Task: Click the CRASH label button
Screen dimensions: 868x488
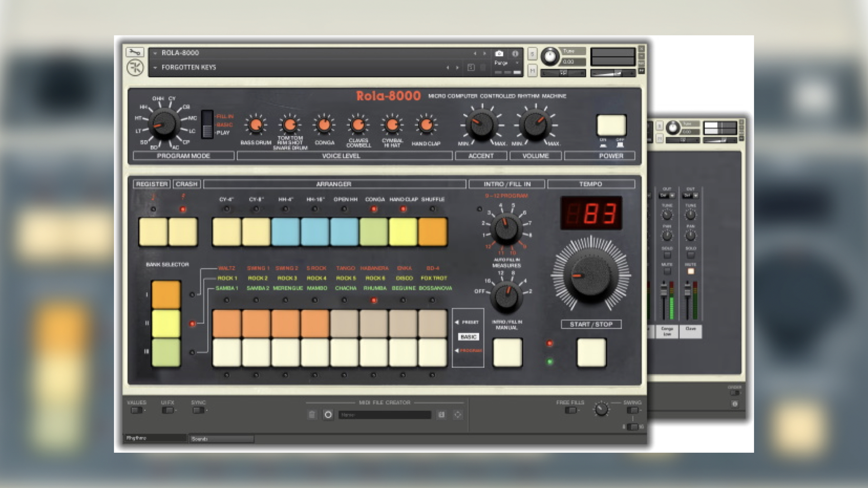Action: [x=187, y=184]
